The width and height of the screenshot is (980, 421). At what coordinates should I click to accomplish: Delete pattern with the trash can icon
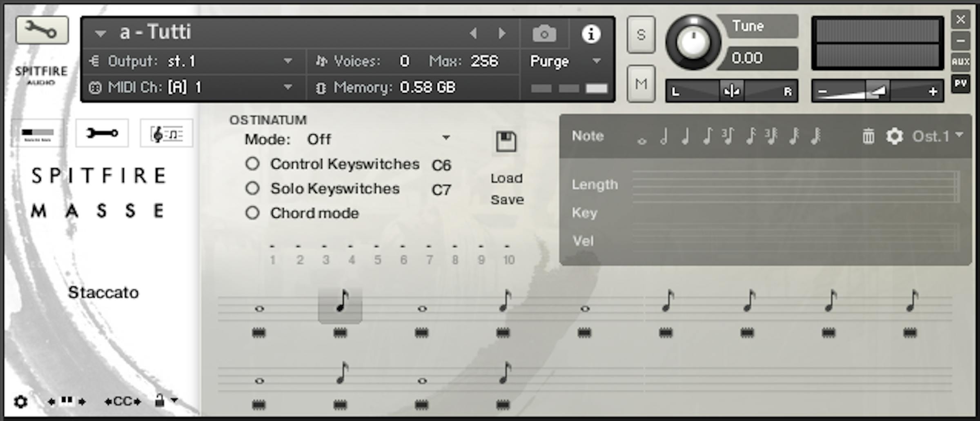(x=869, y=136)
